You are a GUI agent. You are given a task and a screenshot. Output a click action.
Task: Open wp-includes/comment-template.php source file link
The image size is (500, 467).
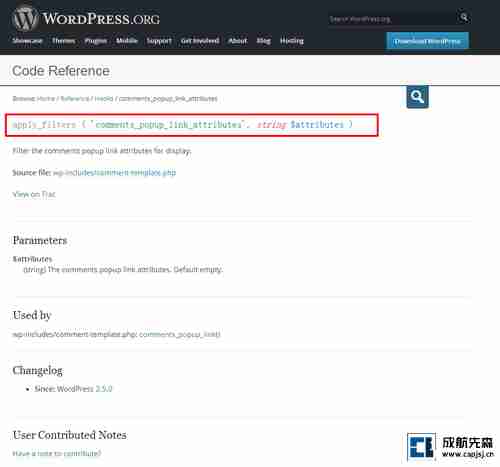[114, 173]
